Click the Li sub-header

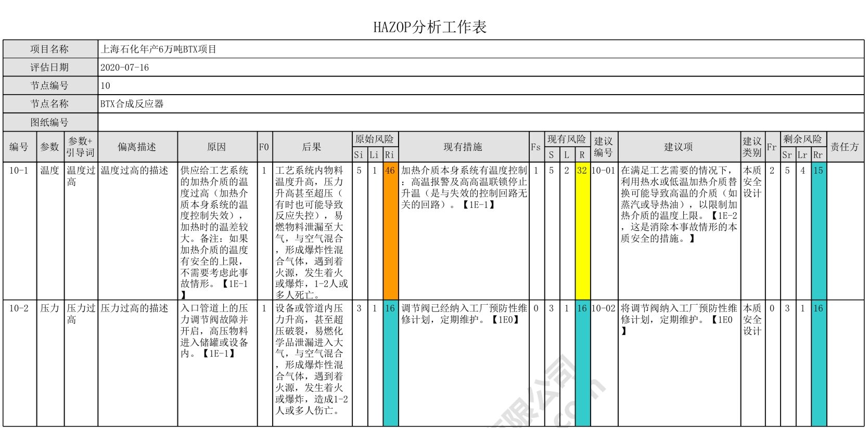(375, 155)
